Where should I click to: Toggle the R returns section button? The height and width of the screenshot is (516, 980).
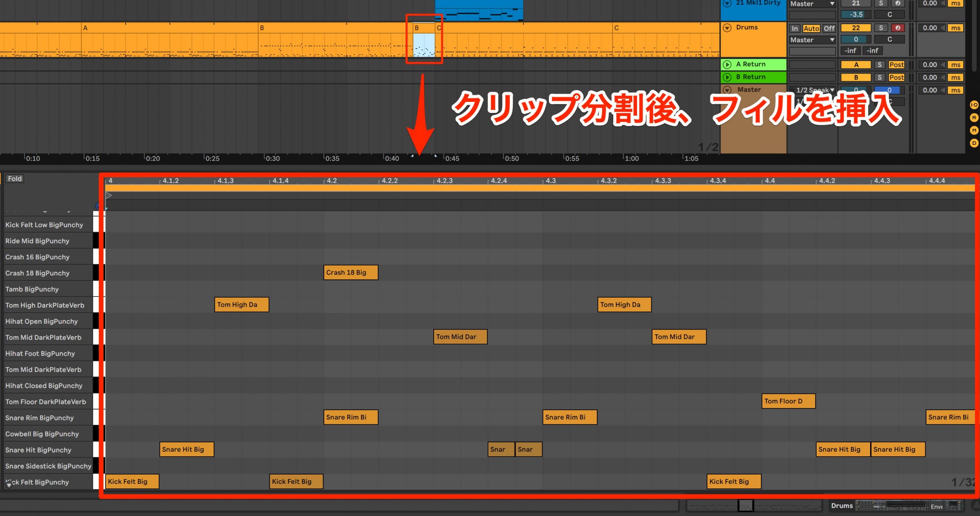(x=974, y=118)
